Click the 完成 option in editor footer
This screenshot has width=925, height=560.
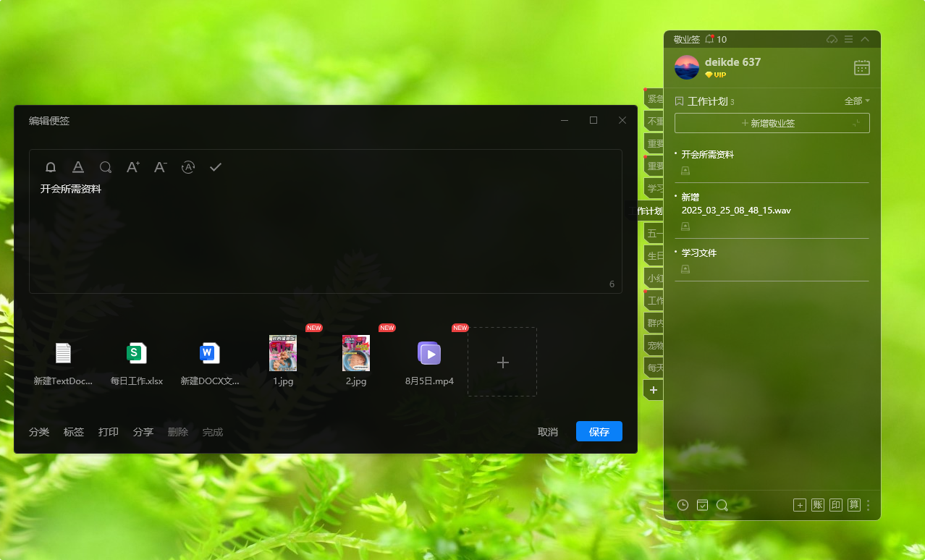pos(213,432)
